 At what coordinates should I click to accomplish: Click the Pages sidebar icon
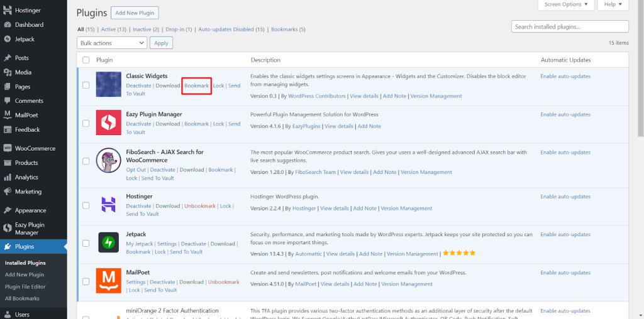[7, 87]
